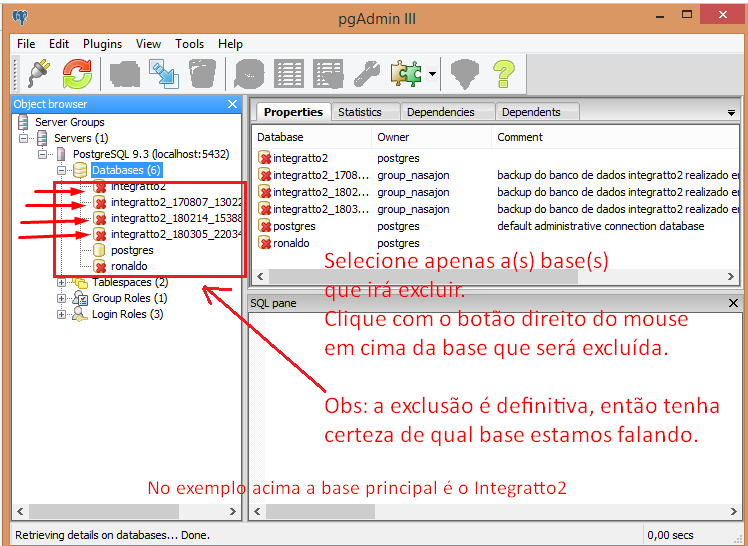Screen dimensions: 748x546
Task: Click the View data grid icon
Action: [289, 73]
